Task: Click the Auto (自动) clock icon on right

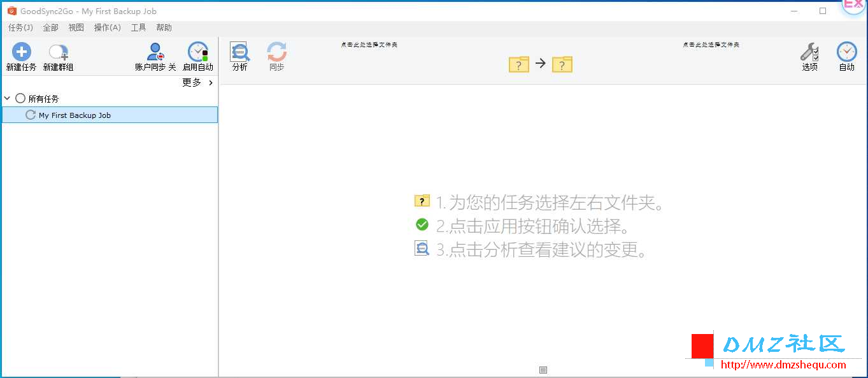Action: pos(846,52)
